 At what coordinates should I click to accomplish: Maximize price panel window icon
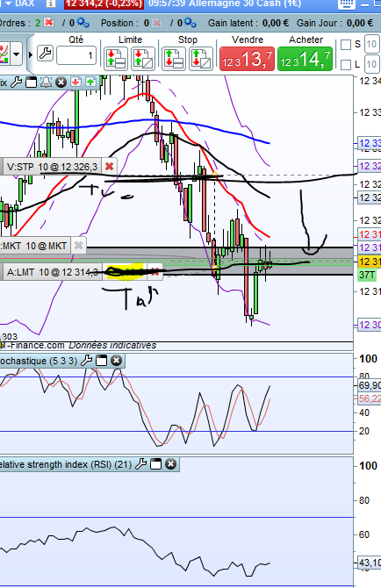tap(31, 82)
